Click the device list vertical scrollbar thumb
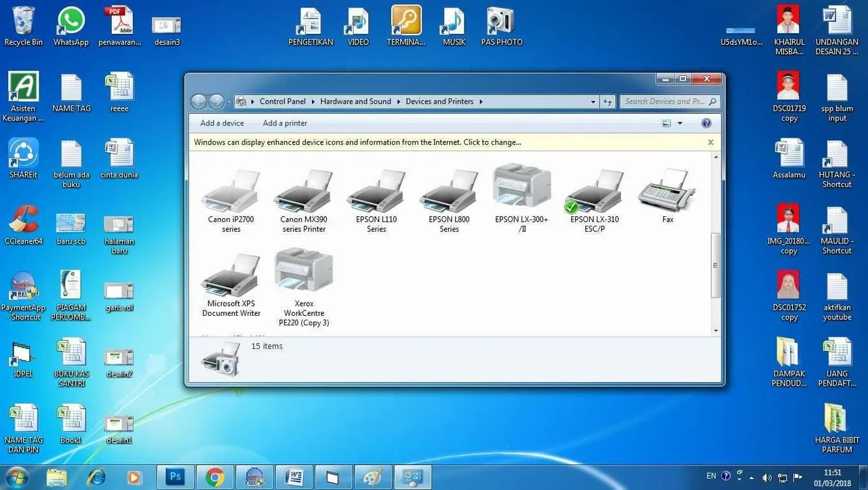This screenshot has width=868, height=490. pos(715,265)
